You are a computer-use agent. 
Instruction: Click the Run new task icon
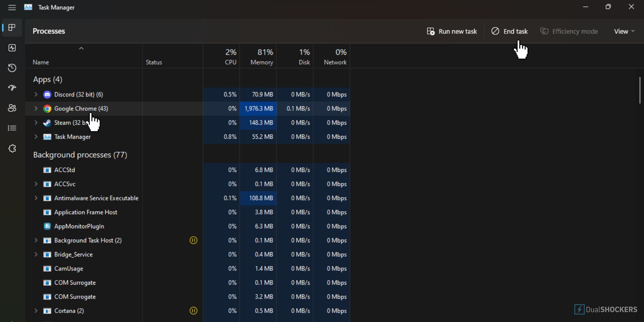click(x=431, y=31)
